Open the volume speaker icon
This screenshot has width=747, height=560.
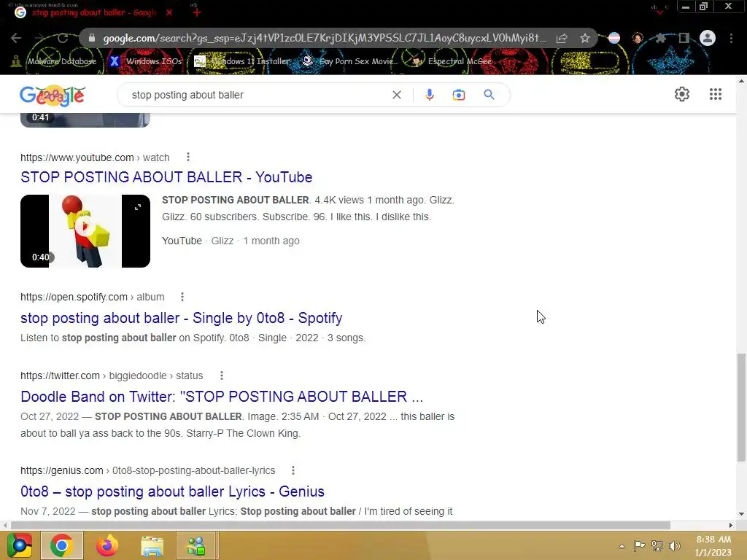(675, 545)
